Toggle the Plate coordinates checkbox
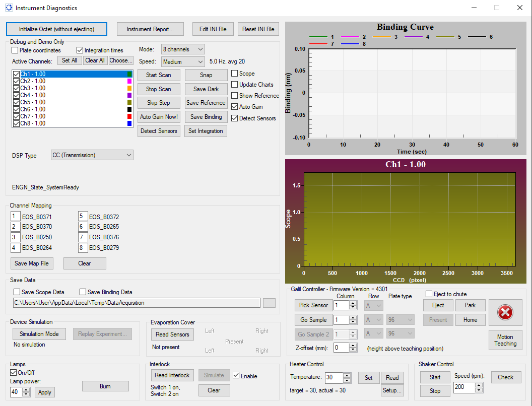Image resolution: width=532 pixels, height=406 pixels. click(x=15, y=50)
